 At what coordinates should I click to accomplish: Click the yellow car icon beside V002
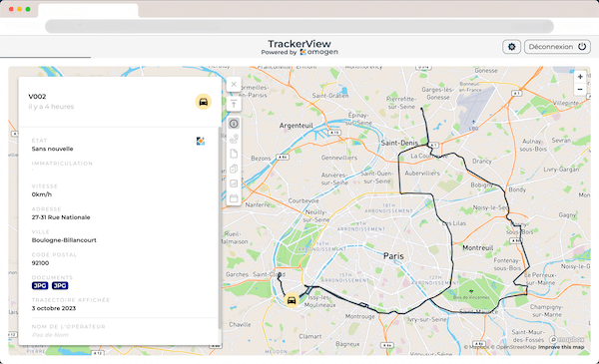coord(204,102)
